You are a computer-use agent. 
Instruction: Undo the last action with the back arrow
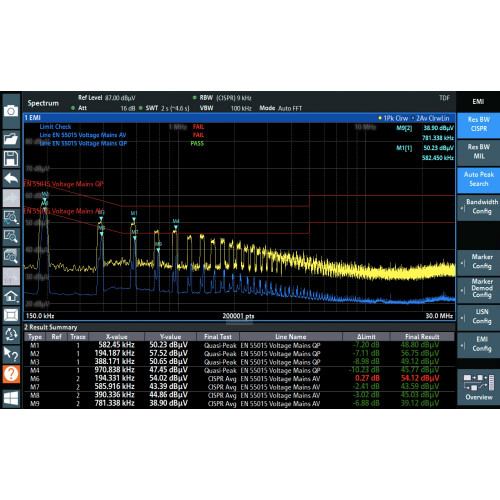pos(11,179)
